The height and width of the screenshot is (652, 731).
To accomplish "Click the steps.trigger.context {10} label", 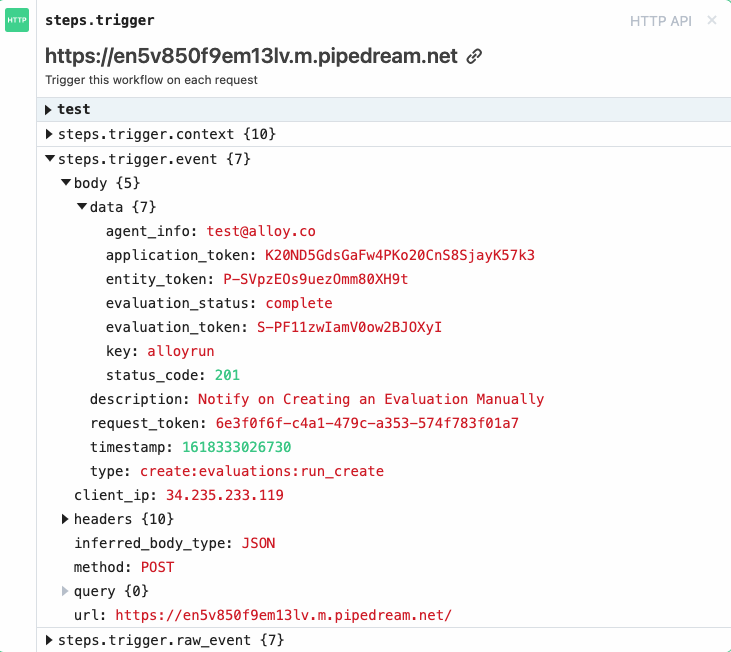I will (x=167, y=134).
